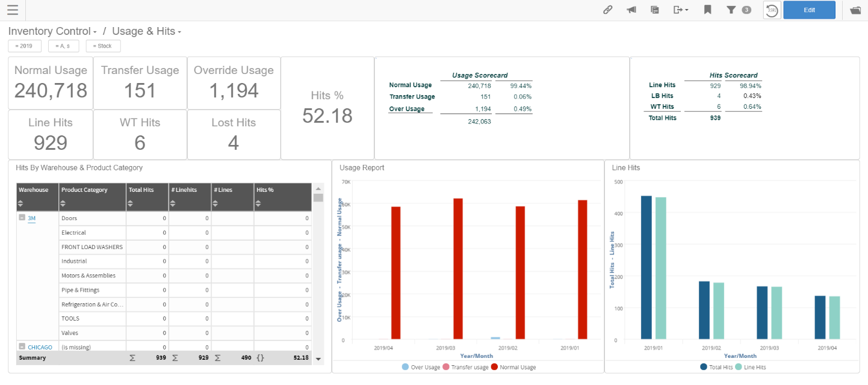The width and height of the screenshot is (868, 385).
Task: Bookmark this dashboard
Action: 707,10
